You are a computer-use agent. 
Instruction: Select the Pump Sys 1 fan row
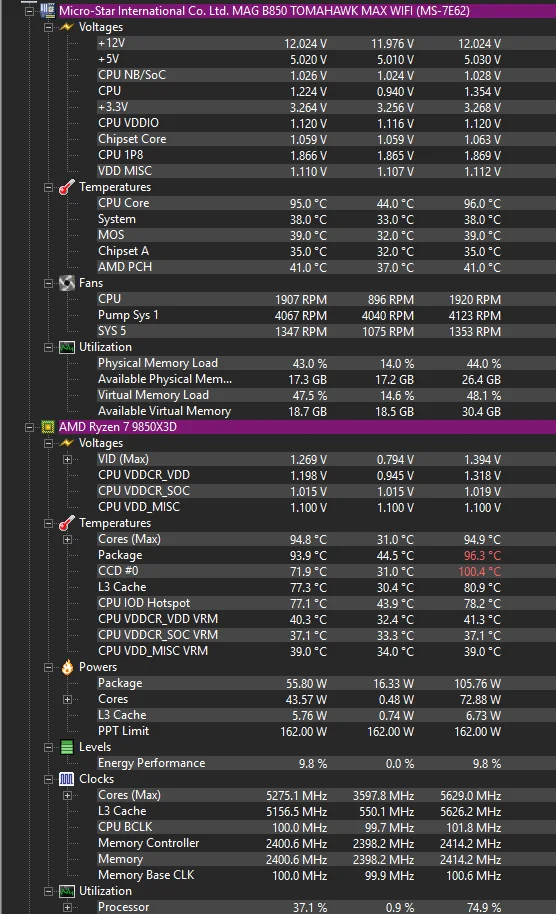(x=326, y=315)
